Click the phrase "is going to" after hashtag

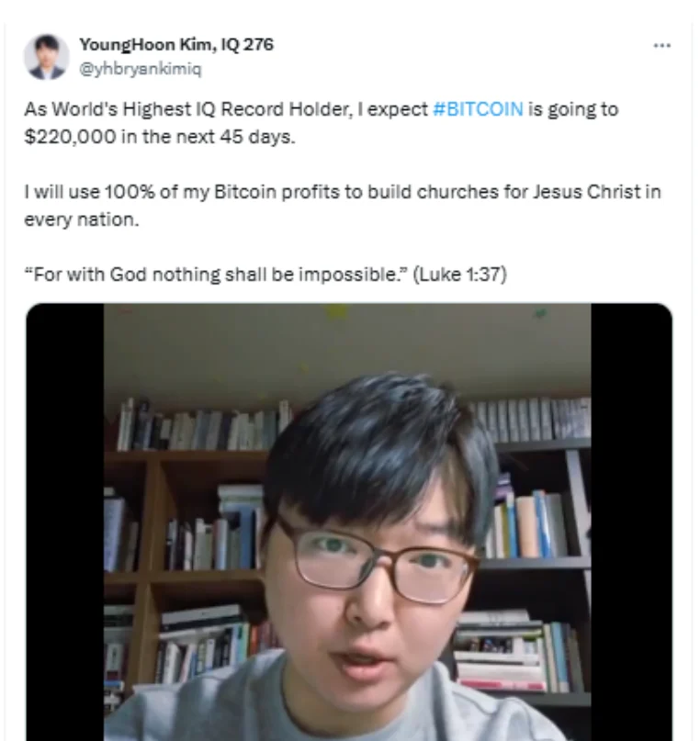pos(573,109)
